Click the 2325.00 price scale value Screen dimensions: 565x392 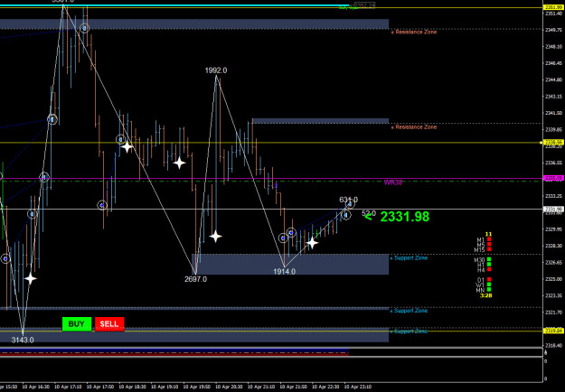point(554,279)
